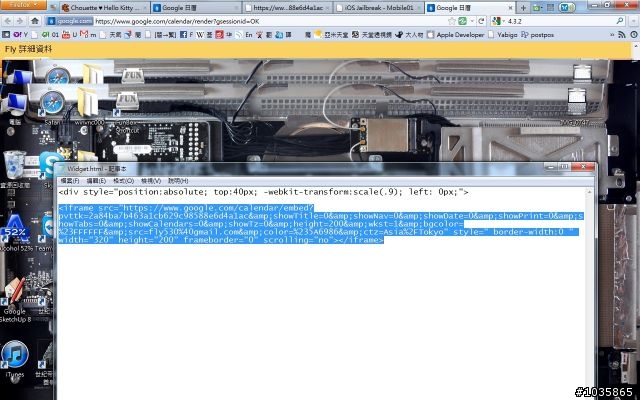Close the active Google 日曆 tab
The height and width of the screenshot is (400, 640).
(x=510, y=8)
